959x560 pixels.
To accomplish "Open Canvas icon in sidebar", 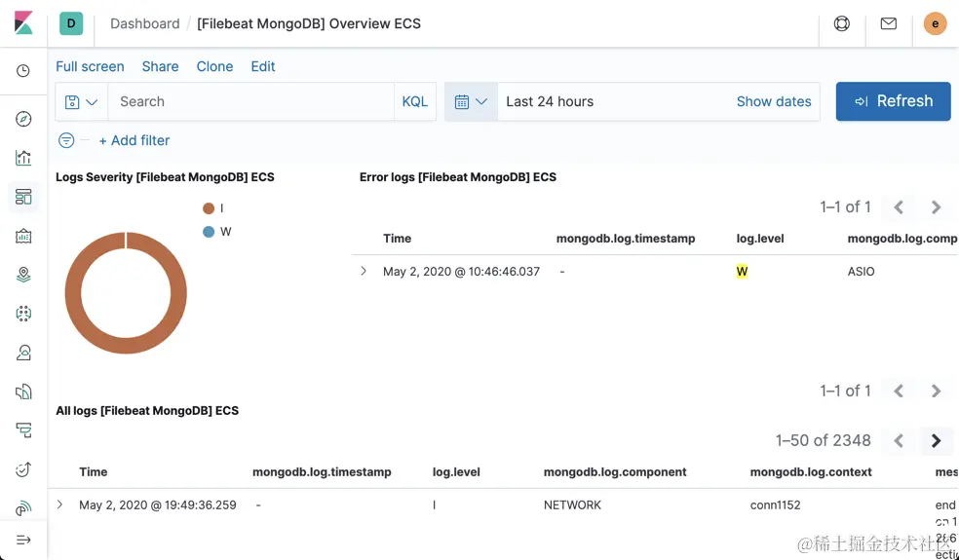I will pos(23,236).
